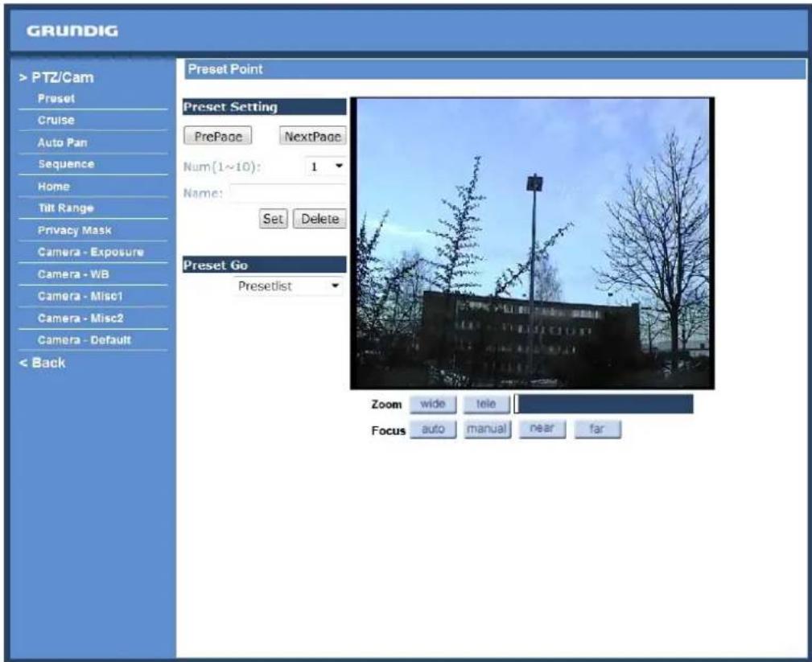Click the Zoom wide button
The image size is (812, 662).
coord(433,404)
